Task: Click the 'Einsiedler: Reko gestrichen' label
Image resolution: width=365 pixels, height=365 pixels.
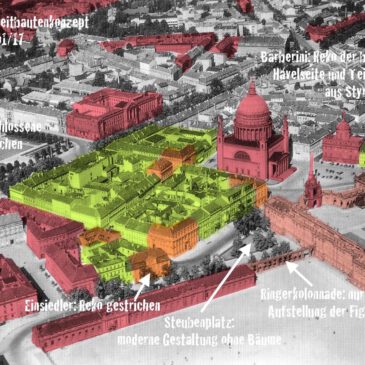Action: pos(92,306)
